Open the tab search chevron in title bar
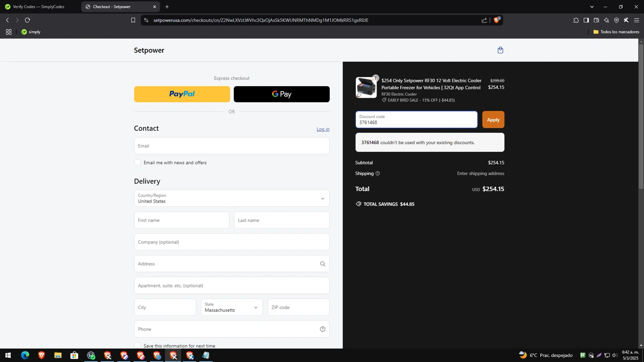The height and width of the screenshot is (362, 644). click(592, 7)
